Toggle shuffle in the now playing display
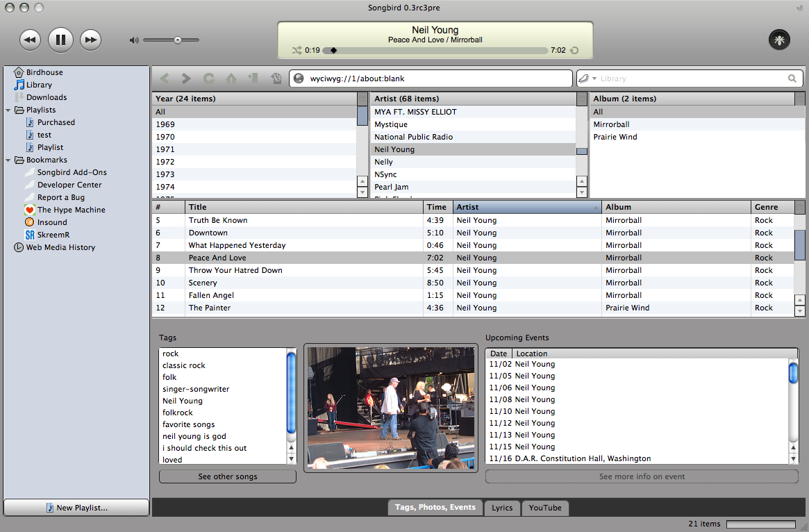This screenshot has height=532, width=809. tap(297, 50)
